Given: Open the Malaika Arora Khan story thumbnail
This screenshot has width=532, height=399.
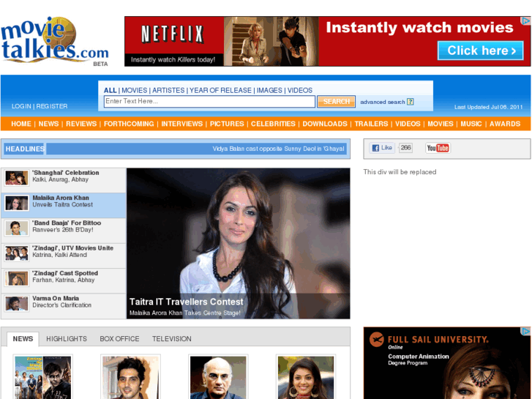Looking at the screenshot, I should (x=16, y=203).
